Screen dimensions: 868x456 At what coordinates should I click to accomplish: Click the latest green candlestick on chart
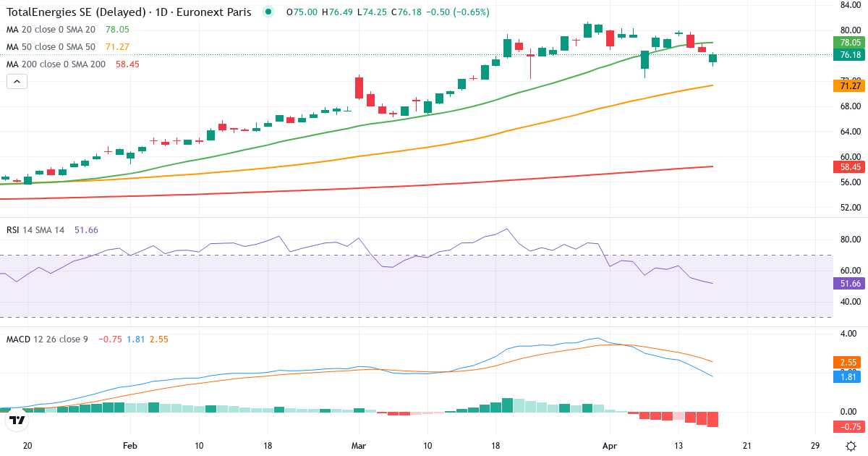[712, 58]
